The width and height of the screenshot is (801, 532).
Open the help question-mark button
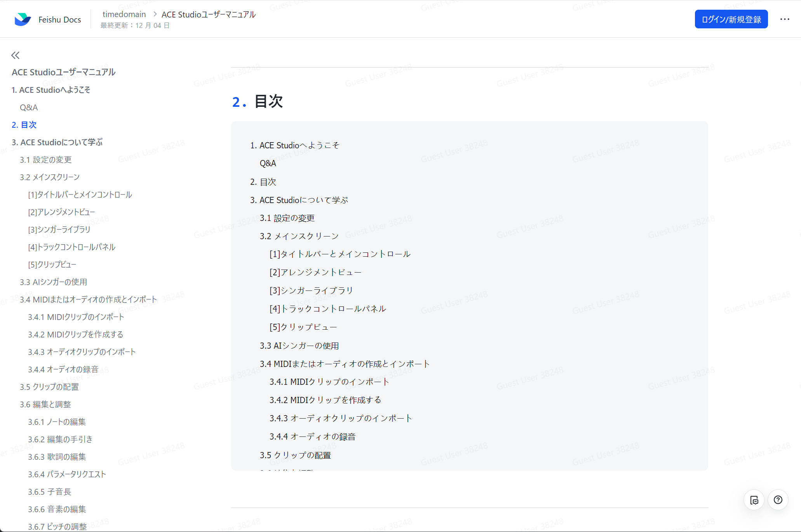pos(778,500)
